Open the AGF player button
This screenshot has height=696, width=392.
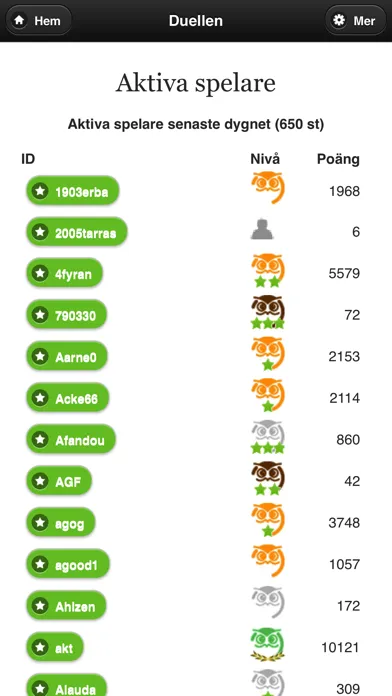point(59,481)
